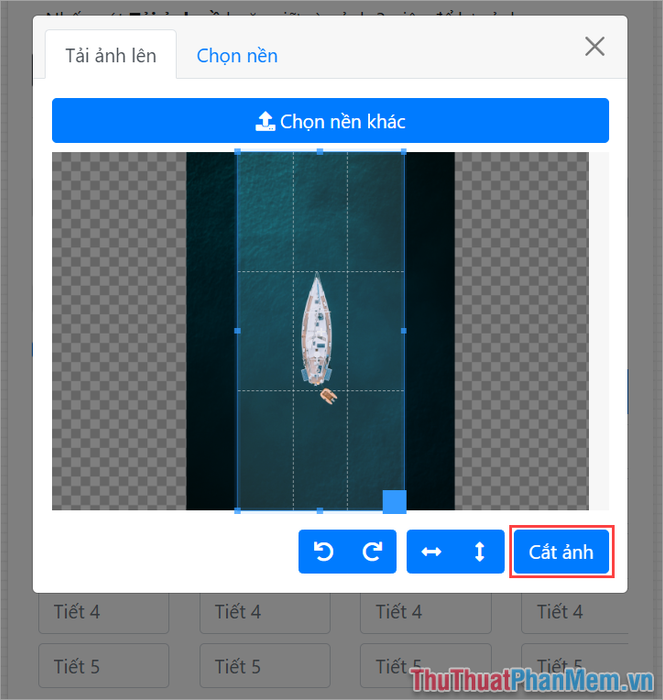Click the bottom-left crop corner handle
Viewport: 663px width, 700px height.
[238, 511]
